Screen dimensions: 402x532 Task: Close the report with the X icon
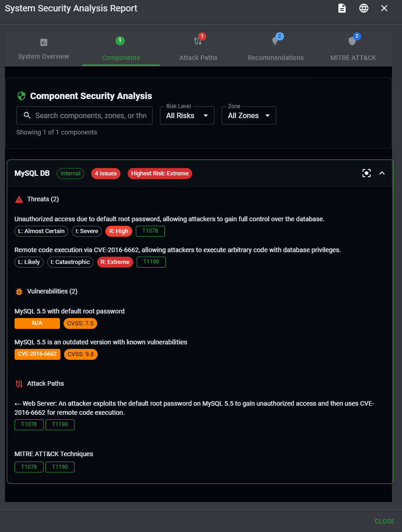click(384, 8)
